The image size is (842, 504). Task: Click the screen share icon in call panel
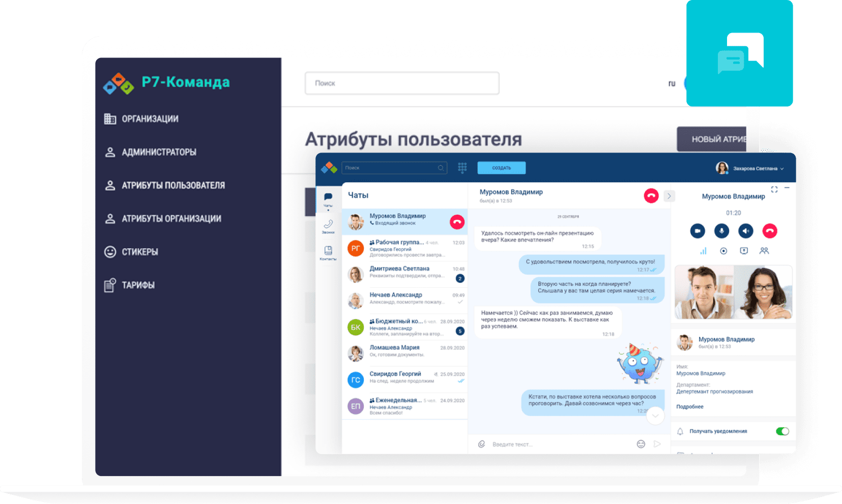pyautogui.click(x=744, y=251)
